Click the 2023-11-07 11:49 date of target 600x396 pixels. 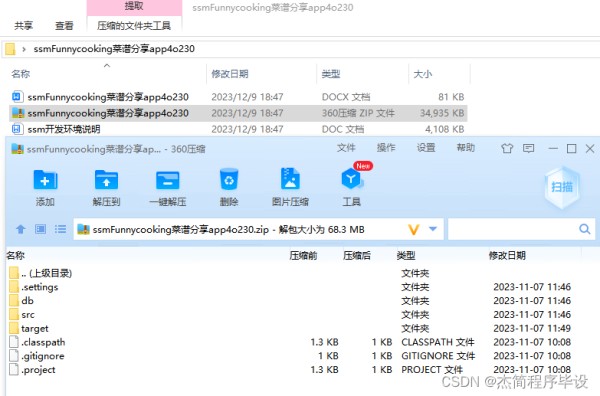pyautogui.click(x=532, y=328)
